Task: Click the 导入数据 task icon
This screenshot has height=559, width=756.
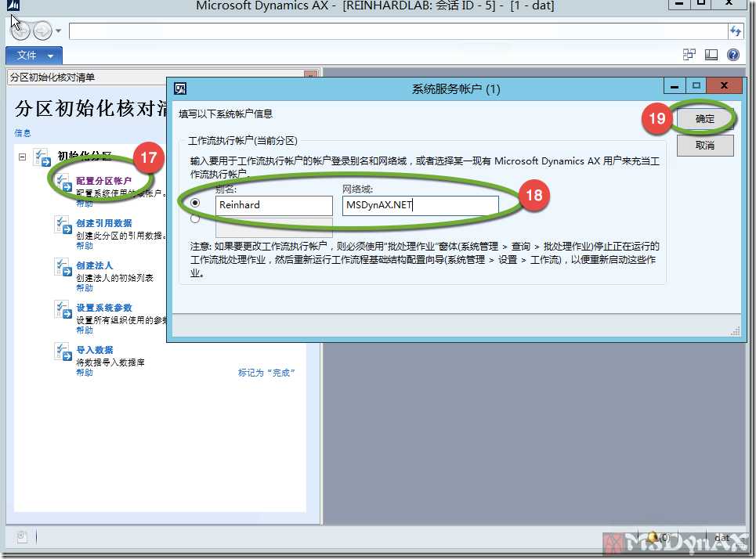Action: (64, 352)
